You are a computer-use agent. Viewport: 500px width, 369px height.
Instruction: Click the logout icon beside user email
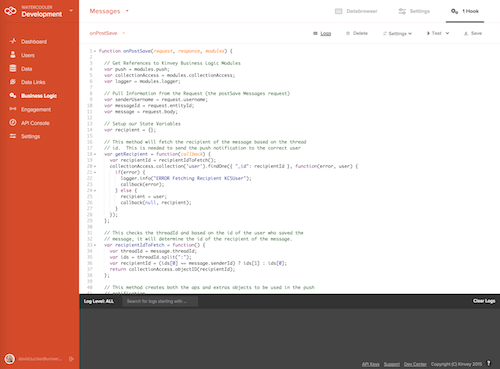(71, 359)
